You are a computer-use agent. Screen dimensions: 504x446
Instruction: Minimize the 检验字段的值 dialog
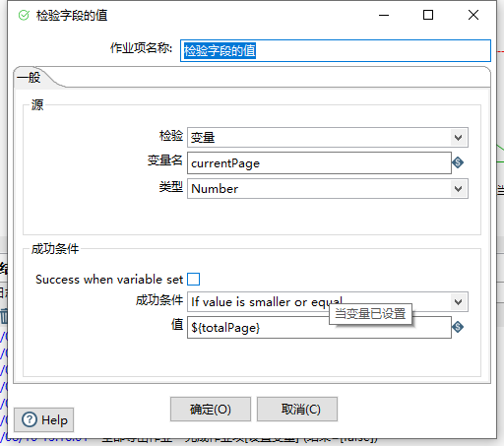(384, 15)
